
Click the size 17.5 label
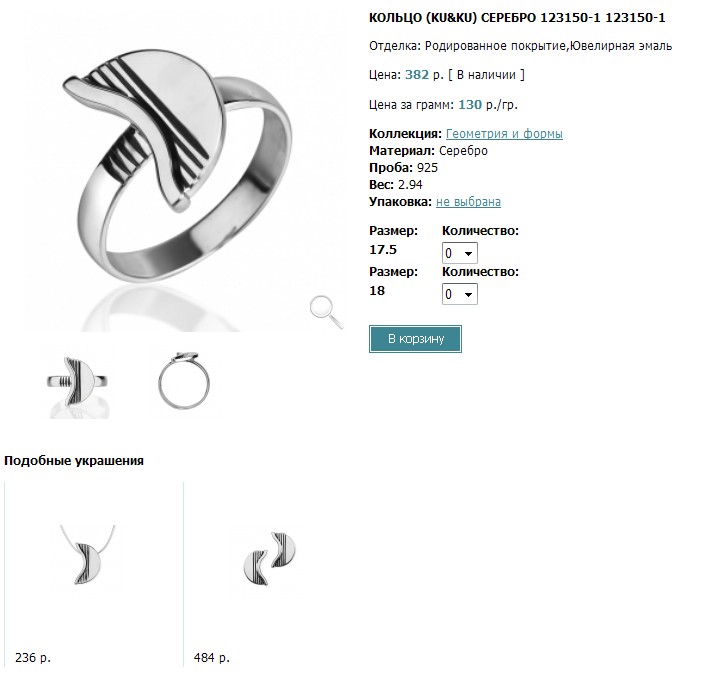coord(383,250)
